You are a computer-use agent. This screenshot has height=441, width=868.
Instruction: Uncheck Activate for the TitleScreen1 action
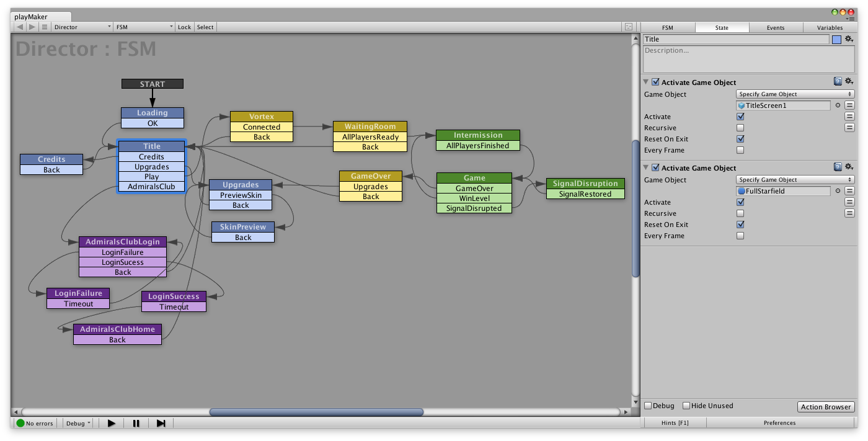(x=740, y=117)
